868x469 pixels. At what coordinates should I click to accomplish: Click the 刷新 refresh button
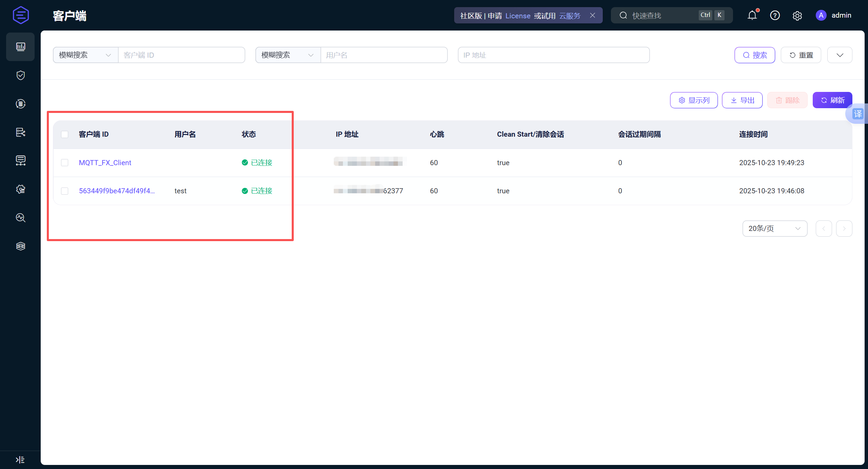(832, 100)
